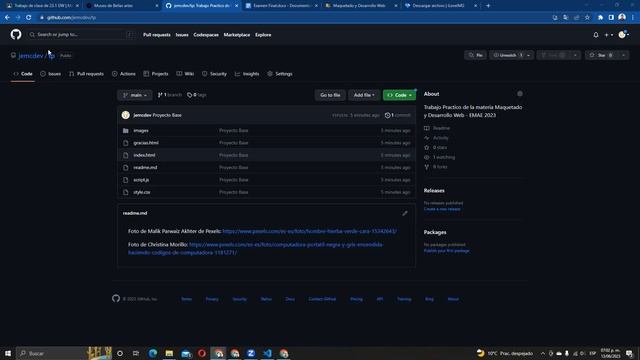
Task: Select the repository Issues tab
Action: [x=51, y=74]
